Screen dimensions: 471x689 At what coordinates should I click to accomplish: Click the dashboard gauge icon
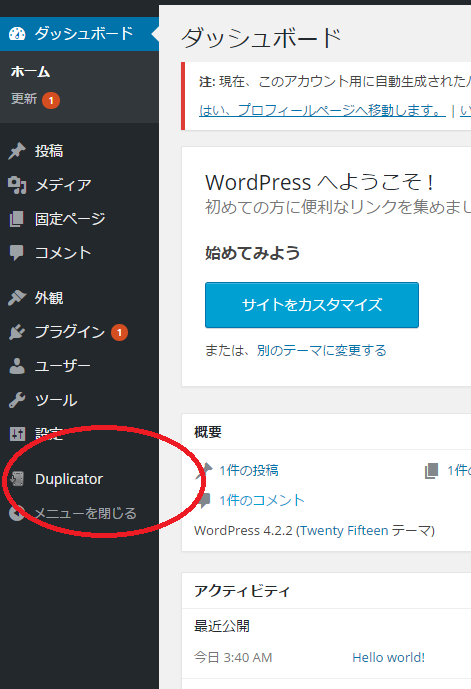(17, 34)
